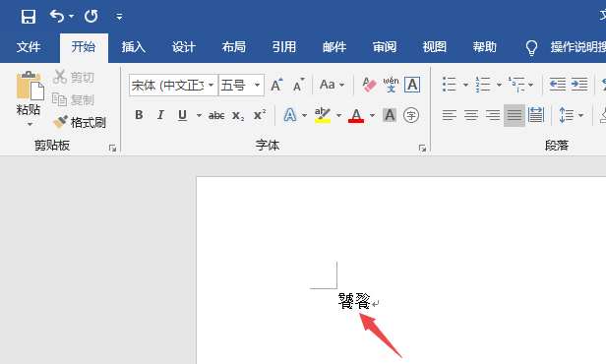Open the enclosed character 字 tool
606x364 pixels.
click(x=411, y=115)
